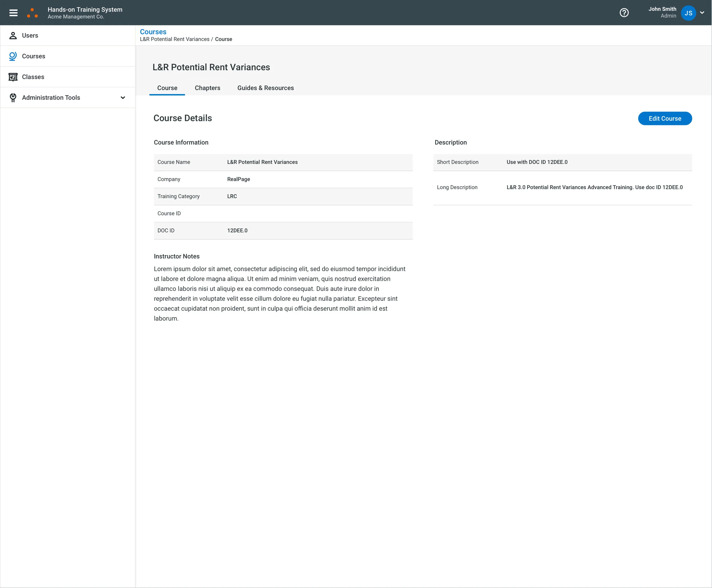Switch to the Guides & Resources tab
The height and width of the screenshot is (588, 712).
coord(265,88)
